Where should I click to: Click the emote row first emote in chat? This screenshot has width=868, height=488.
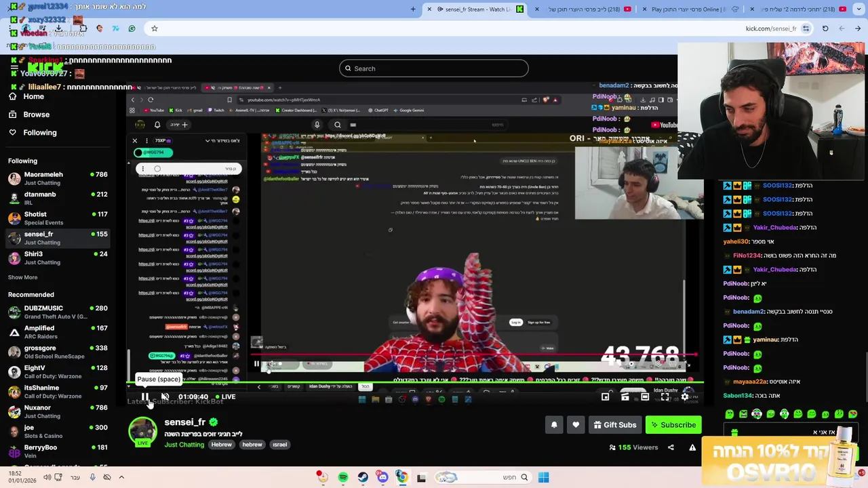pyautogui.click(x=730, y=414)
